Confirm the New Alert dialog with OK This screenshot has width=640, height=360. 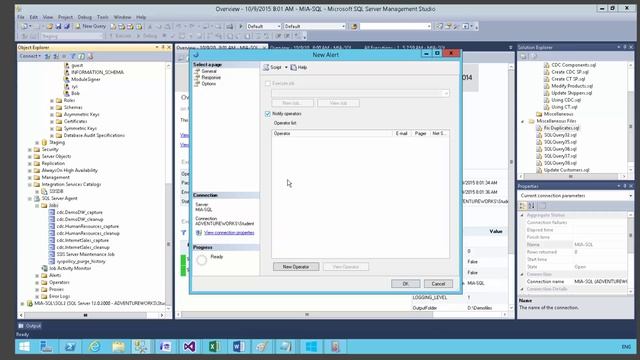[405, 284]
